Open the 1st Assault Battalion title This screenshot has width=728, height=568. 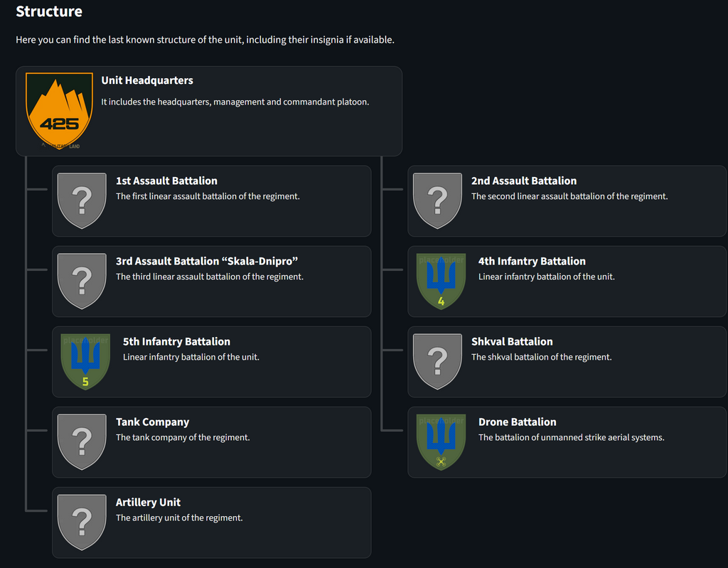click(x=166, y=181)
